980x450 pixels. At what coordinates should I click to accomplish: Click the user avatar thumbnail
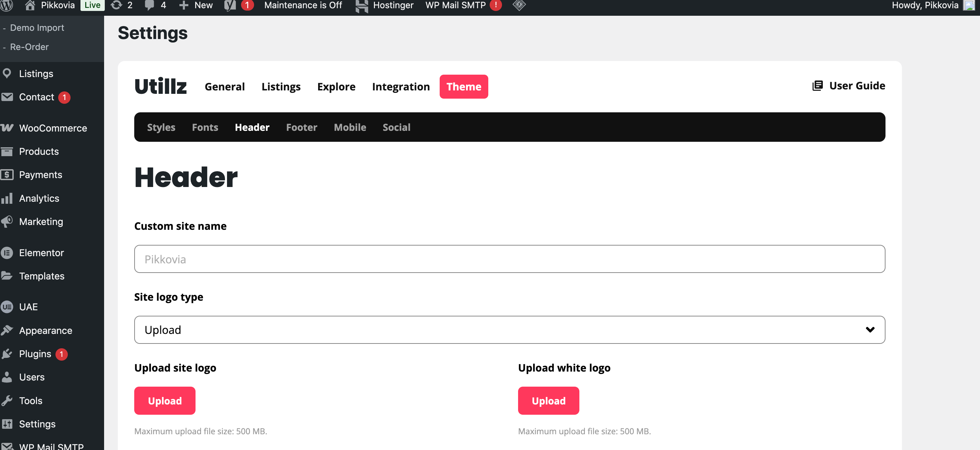click(969, 5)
